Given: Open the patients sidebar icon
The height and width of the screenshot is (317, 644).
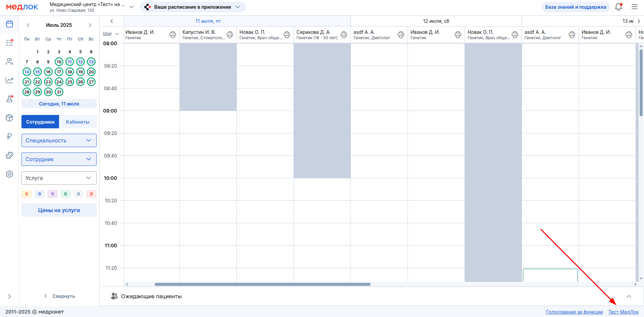Looking at the screenshot, I should (x=9, y=62).
